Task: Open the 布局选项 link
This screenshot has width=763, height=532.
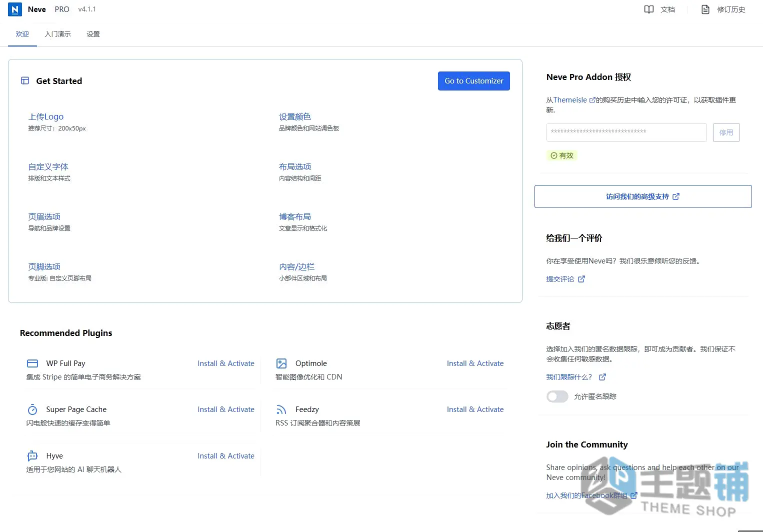Action: pos(295,166)
